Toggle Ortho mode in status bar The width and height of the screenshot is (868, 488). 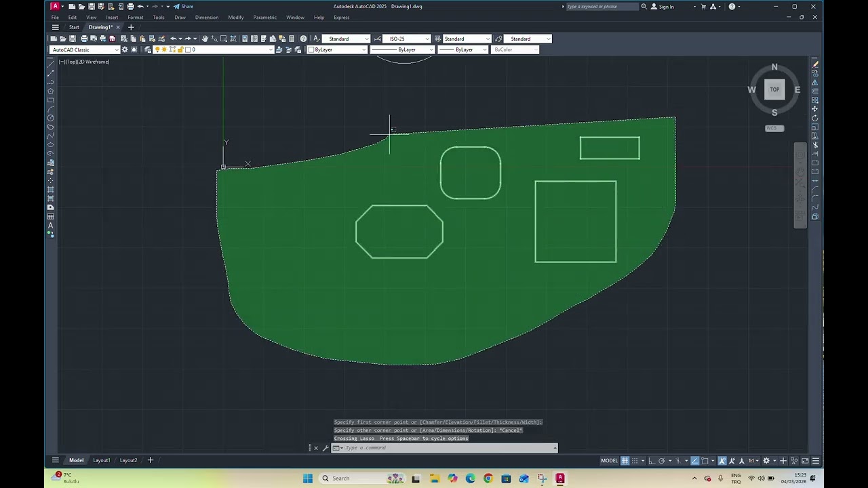tap(652, 461)
